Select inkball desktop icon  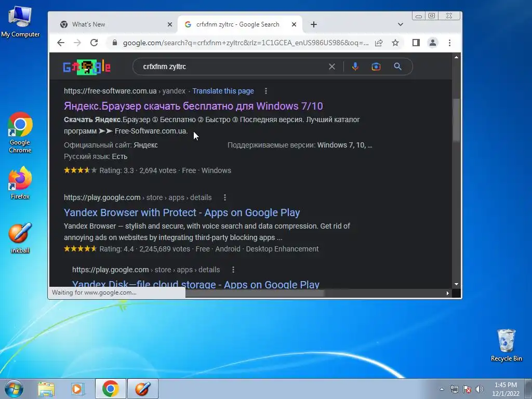[20, 238]
